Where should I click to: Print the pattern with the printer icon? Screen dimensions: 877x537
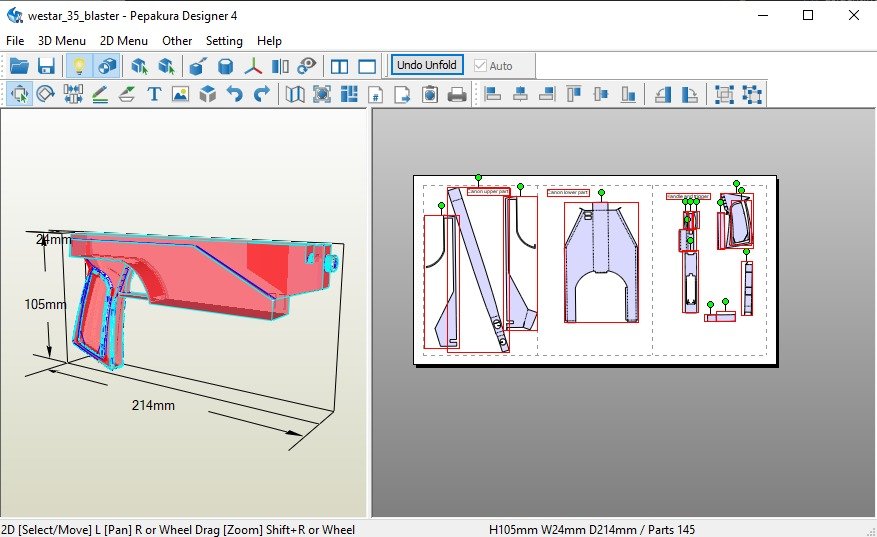click(457, 93)
